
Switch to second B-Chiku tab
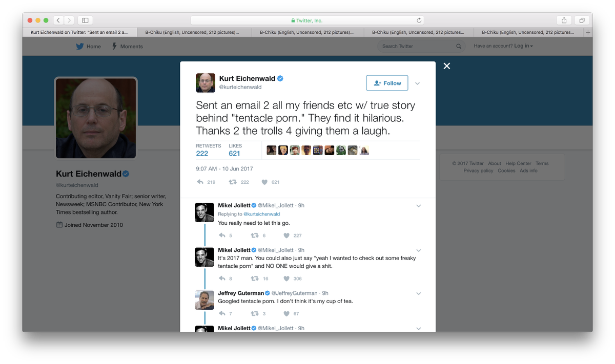(x=306, y=32)
